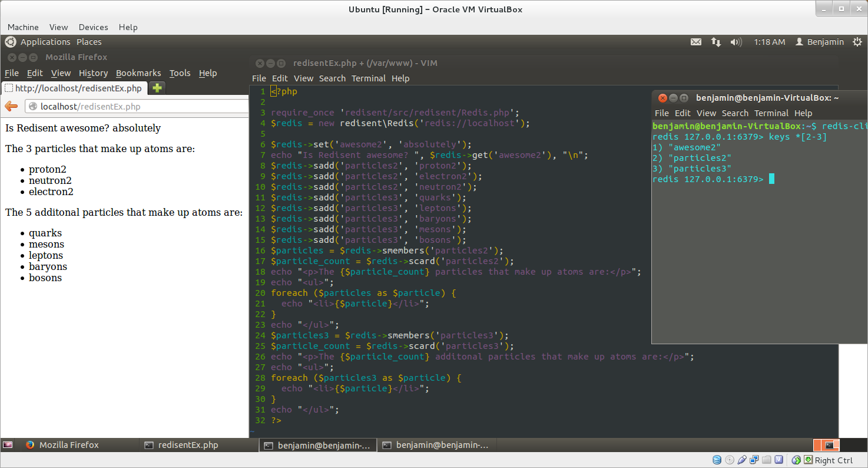868x468 pixels.
Task: Click the Ubuntu logo in top panel
Action: [x=10, y=42]
